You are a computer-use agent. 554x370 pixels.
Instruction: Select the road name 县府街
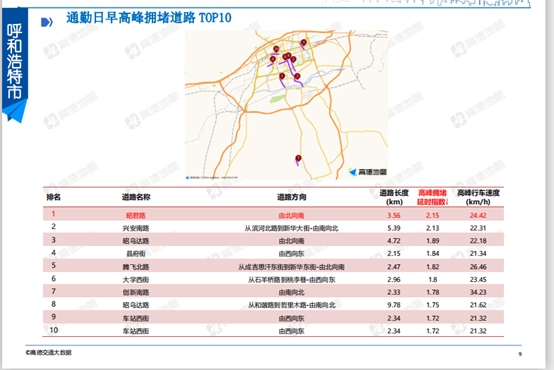click(x=136, y=254)
